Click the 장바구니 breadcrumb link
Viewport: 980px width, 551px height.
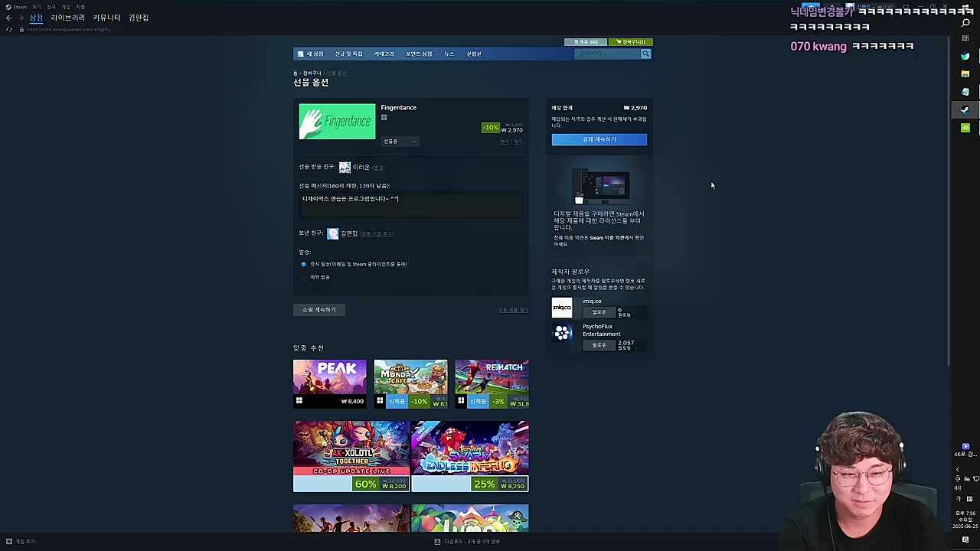point(312,73)
